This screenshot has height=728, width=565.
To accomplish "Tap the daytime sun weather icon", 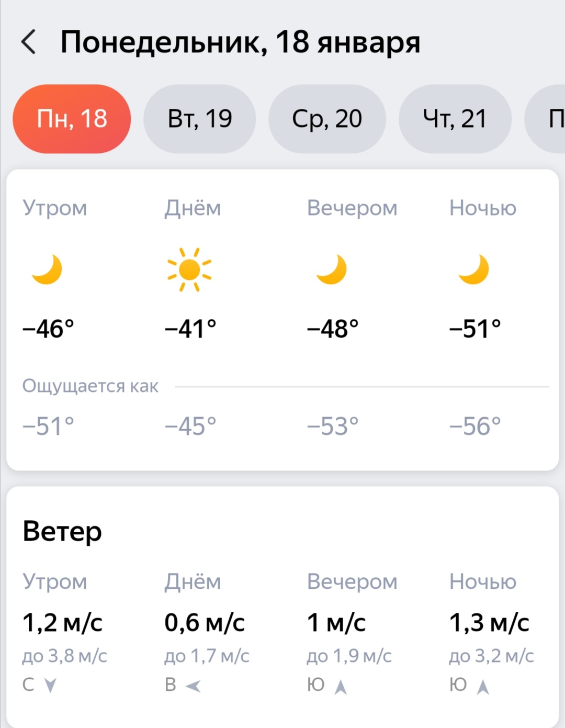I will pos(189,270).
